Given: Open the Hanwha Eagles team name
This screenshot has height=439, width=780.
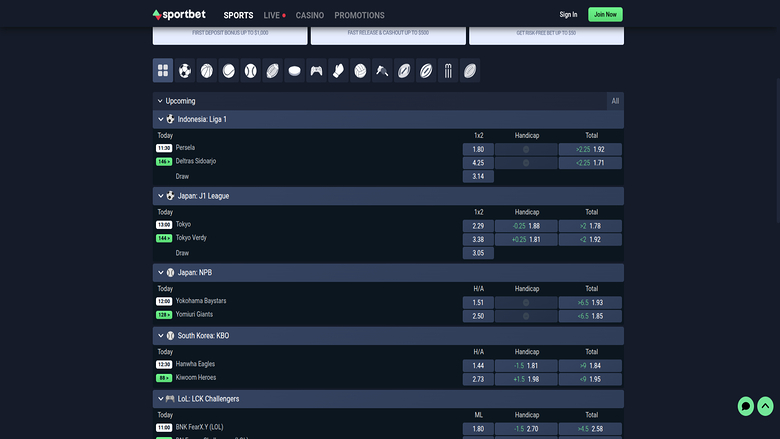Looking at the screenshot, I should pyautogui.click(x=195, y=364).
